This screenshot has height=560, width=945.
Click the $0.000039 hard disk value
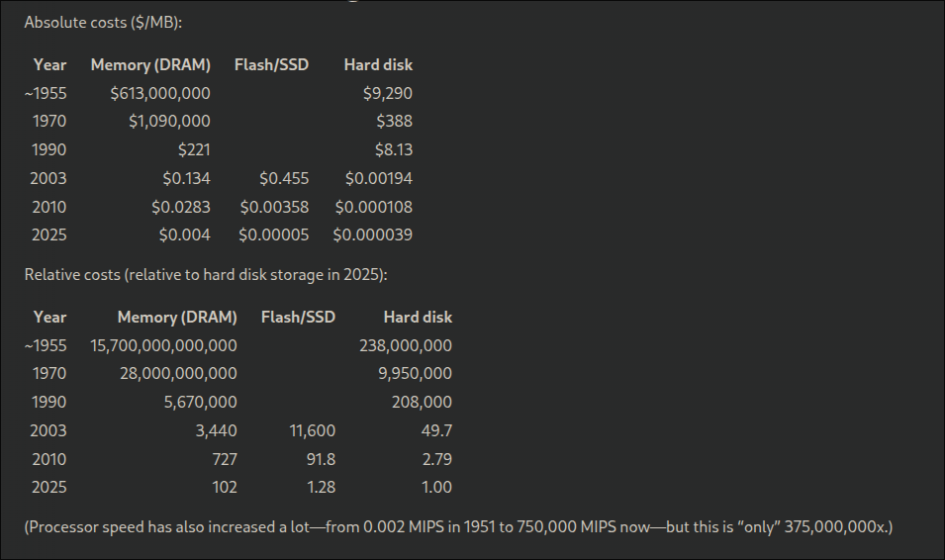[x=372, y=235]
